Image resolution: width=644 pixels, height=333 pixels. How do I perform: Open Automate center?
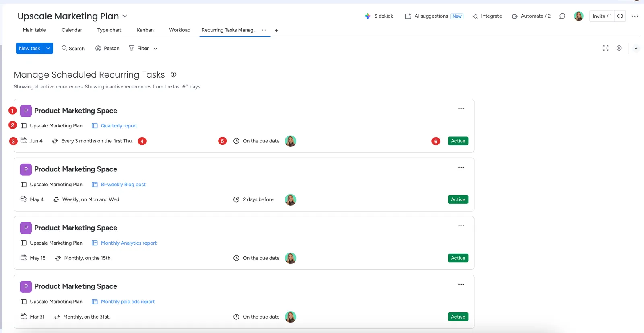(531, 16)
